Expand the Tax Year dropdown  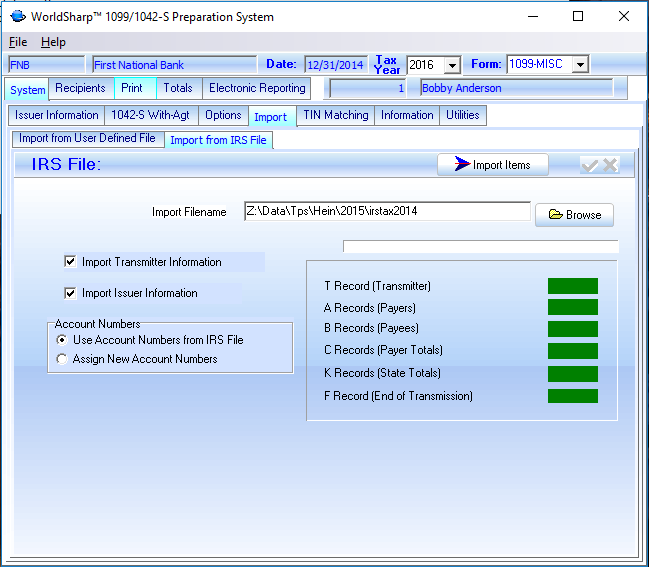tap(452, 65)
